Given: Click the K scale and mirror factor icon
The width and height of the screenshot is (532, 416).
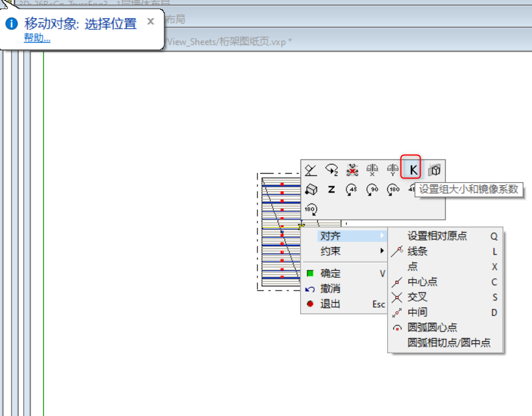Looking at the screenshot, I should 413,170.
